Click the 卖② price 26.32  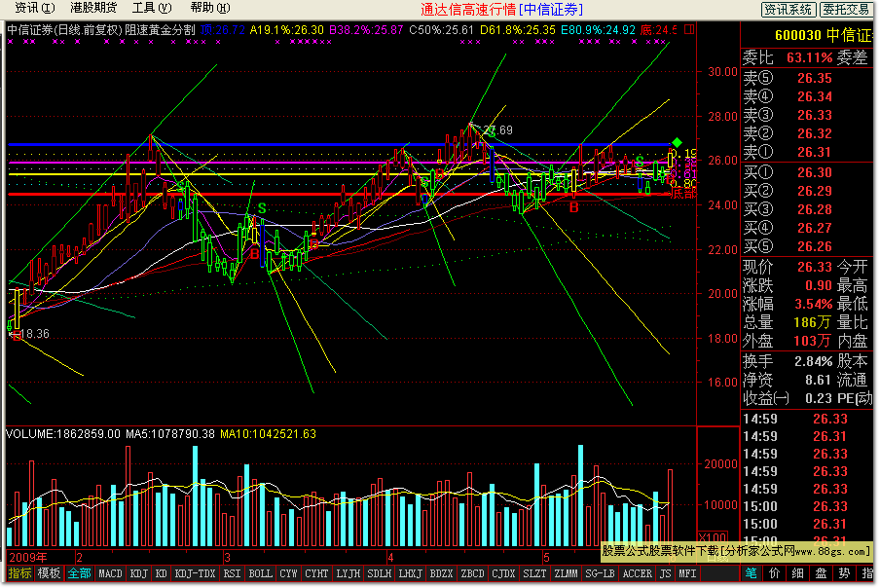[815, 133]
